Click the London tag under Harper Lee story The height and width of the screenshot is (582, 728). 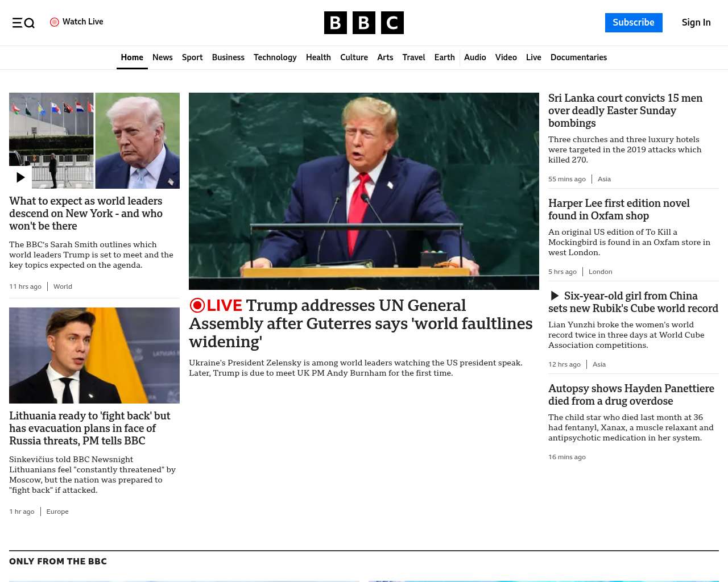point(601,272)
